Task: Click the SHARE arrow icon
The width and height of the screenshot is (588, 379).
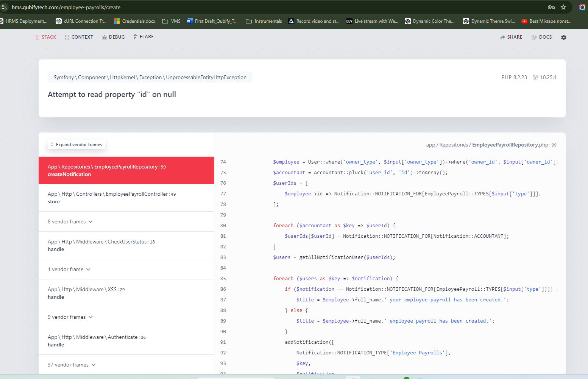Action: [502, 37]
